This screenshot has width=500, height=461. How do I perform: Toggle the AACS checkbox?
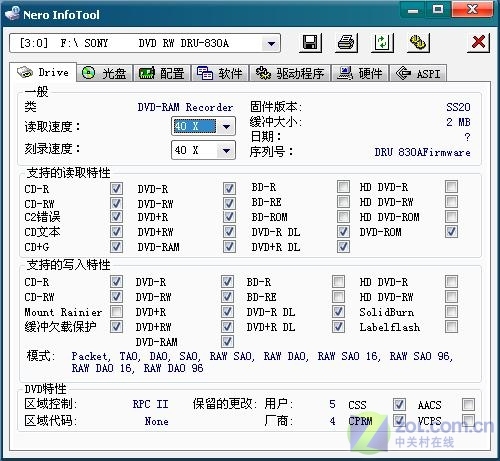(468, 404)
